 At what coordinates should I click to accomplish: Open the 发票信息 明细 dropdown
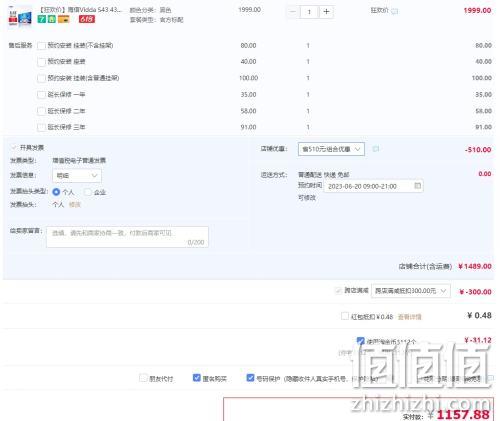(77, 175)
